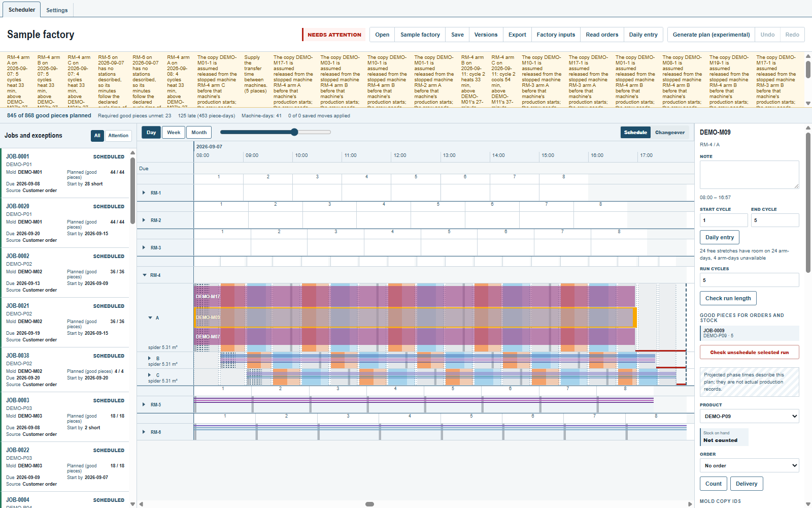The height and width of the screenshot is (508, 812).
Task: Open the ORDER dropdown No order
Action: click(x=750, y=465)
